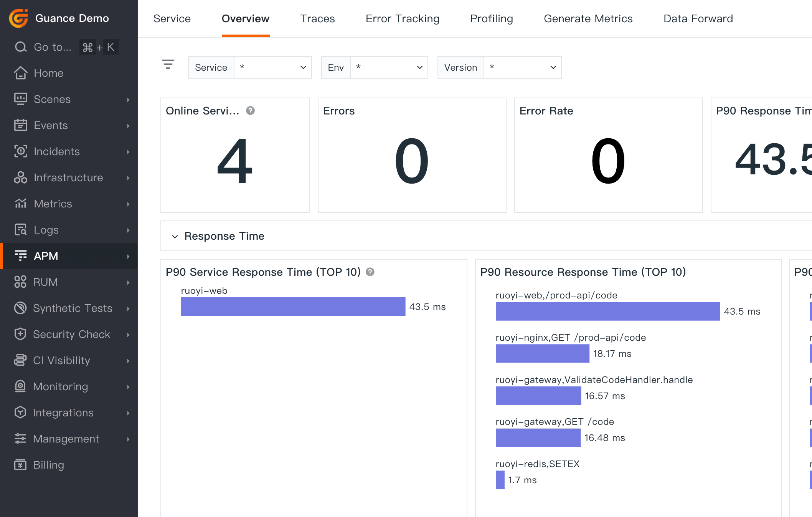Open the Billing menu item
The width and height of the screenshot is (812, 517).
[48, 465]
